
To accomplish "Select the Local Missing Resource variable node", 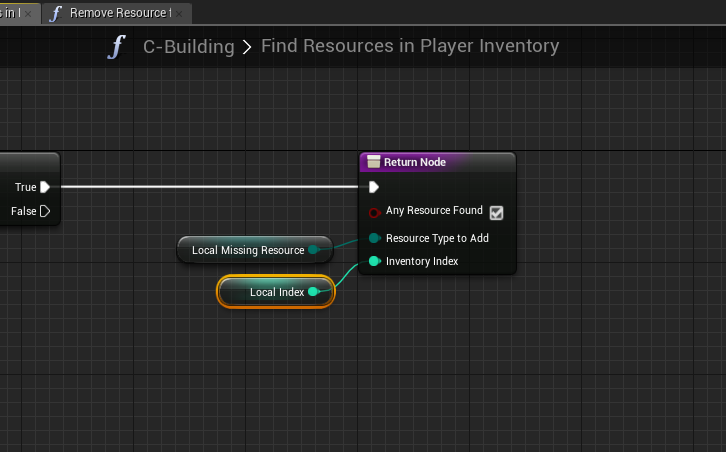I will 247,250.
